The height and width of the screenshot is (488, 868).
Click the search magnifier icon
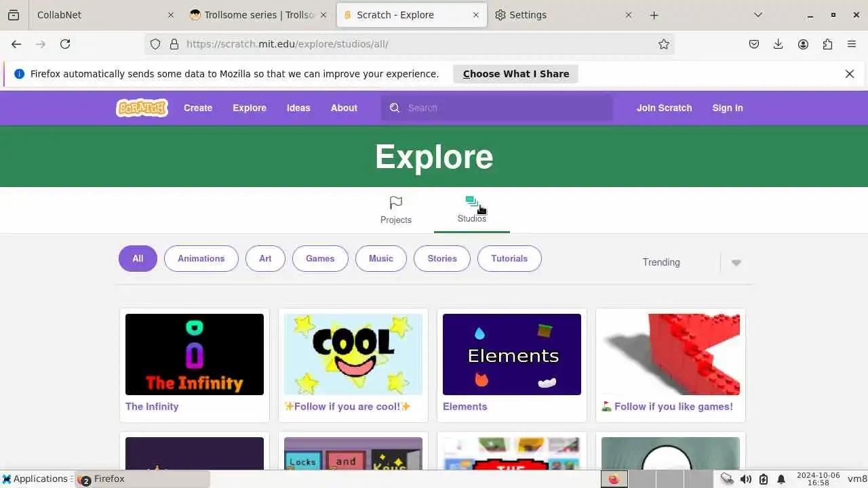click(x=395, y=108)
